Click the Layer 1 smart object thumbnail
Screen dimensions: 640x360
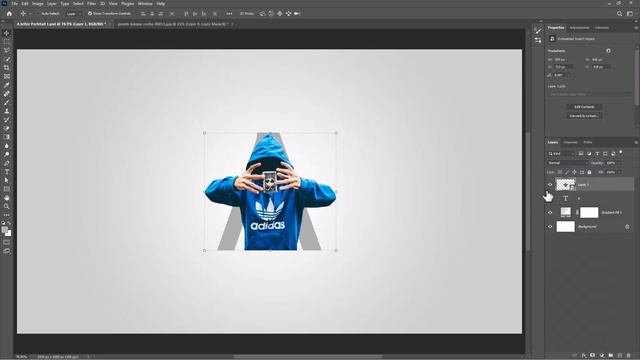[565, 184]
